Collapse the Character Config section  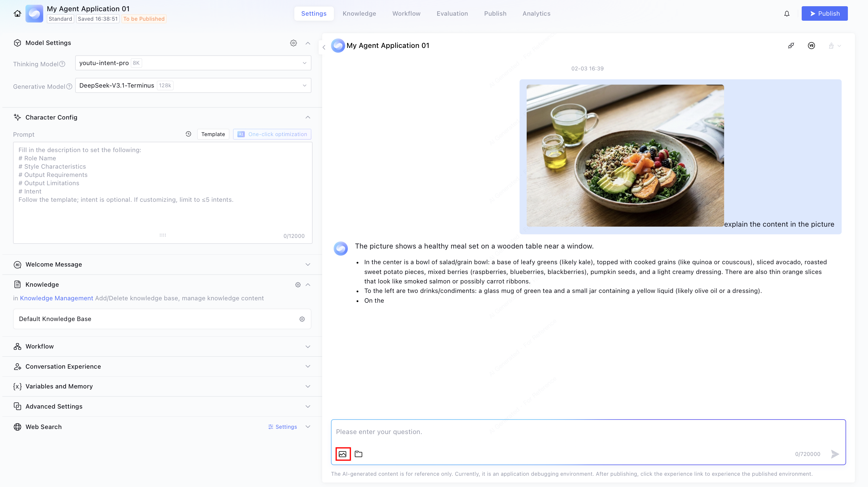[x=307, y=117]
